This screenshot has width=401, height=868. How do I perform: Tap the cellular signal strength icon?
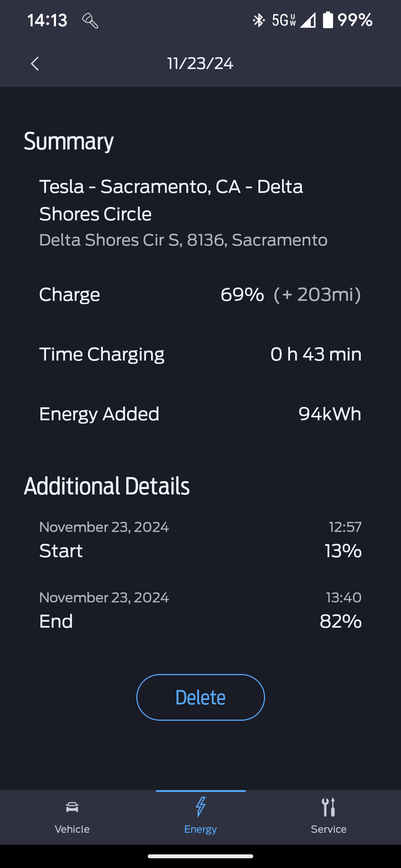click(x=308, y=20)
